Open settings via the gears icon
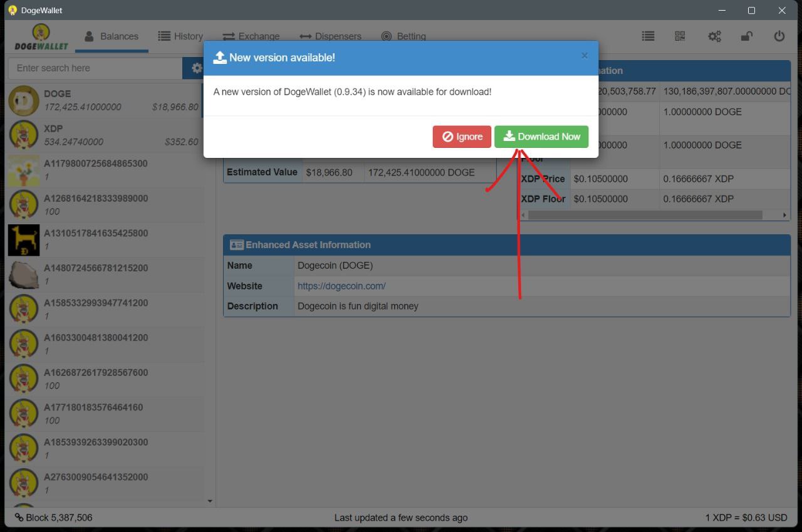This screenshot has width=802, height=532. 714,36
